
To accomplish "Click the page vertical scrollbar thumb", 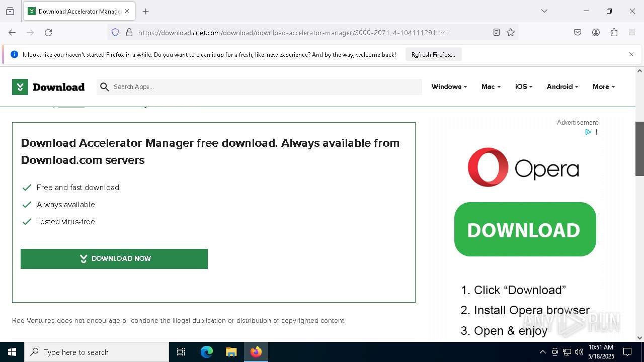I will 639,149.
